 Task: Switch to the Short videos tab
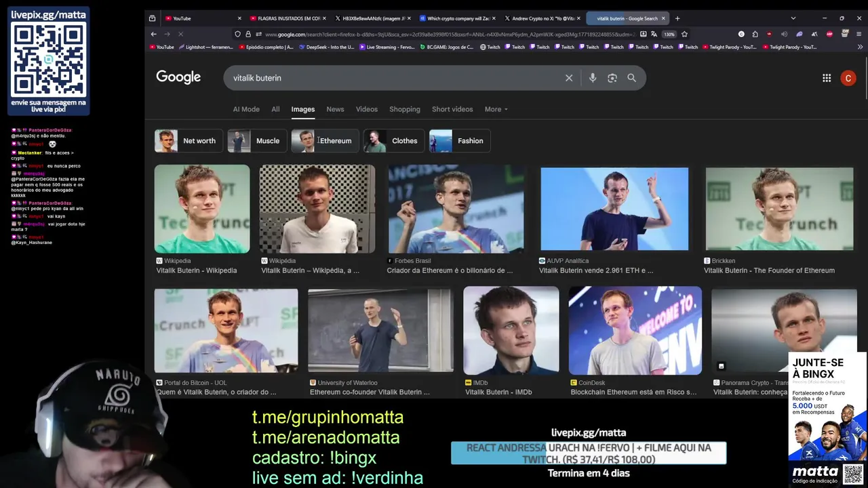tap(452, 109)
